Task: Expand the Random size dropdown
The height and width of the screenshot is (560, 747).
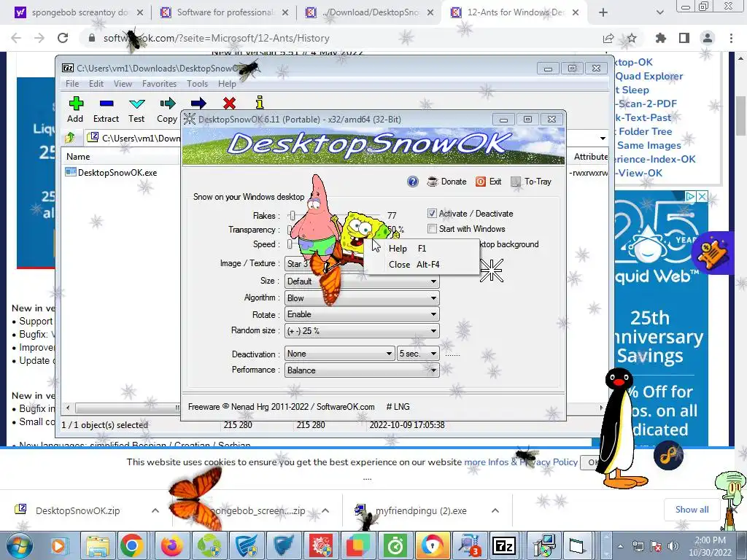Action: (x=433, y=331)
